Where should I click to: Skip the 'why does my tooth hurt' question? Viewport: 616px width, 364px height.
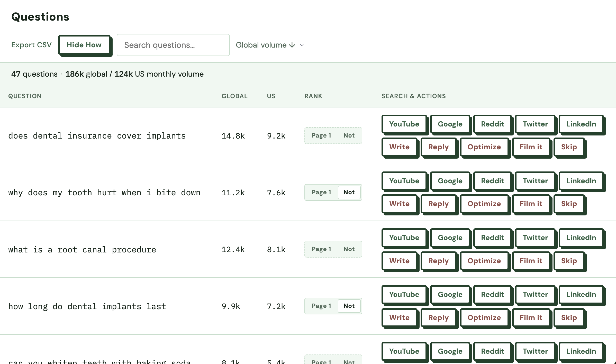click(x=569, y=204)
